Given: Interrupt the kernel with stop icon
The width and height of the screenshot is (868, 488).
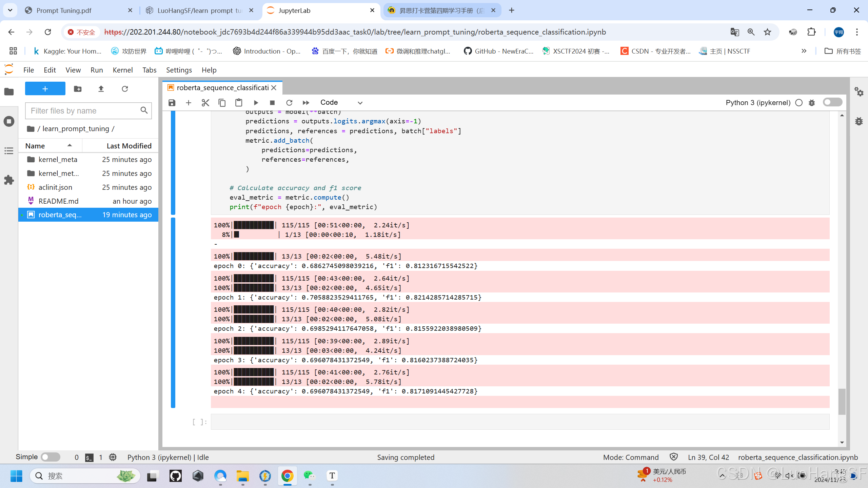Looking at the screenshot, I should [272, 102].
